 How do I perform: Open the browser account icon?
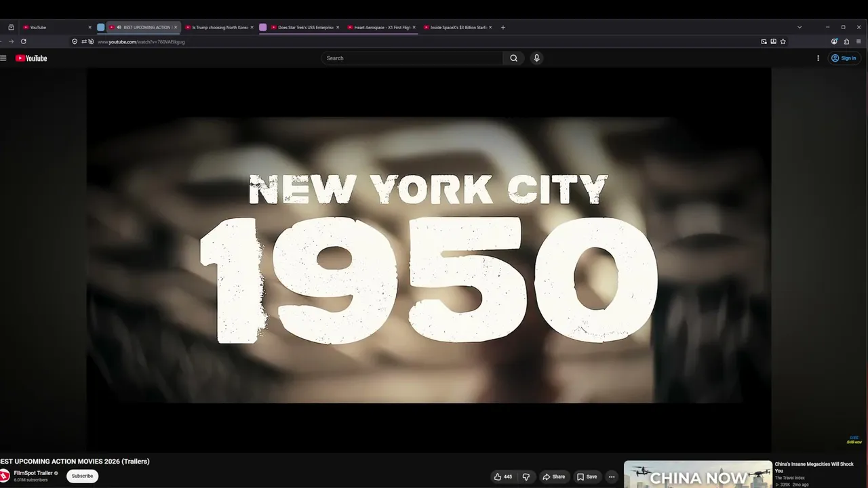click(x=835, y=41)
